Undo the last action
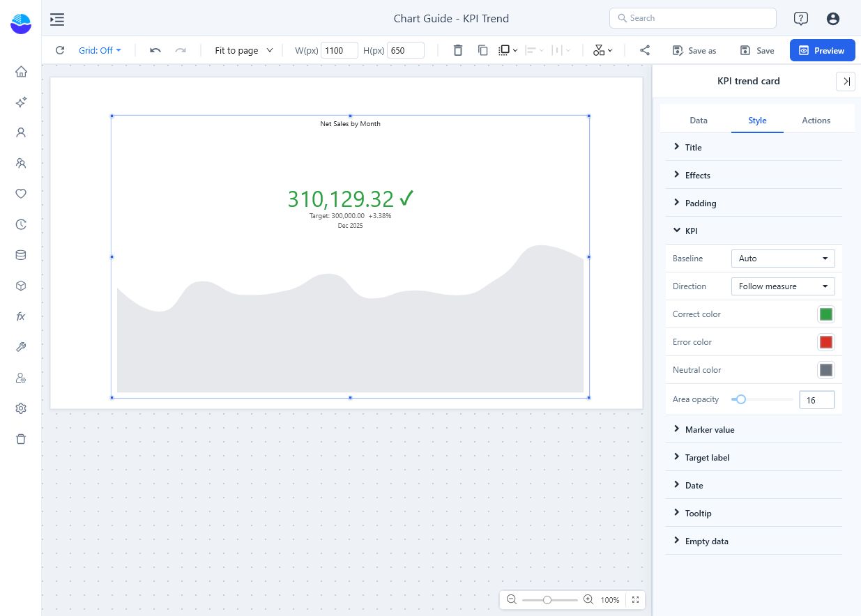Viewport: 861px width, 616px height. [x=155, y=50]
